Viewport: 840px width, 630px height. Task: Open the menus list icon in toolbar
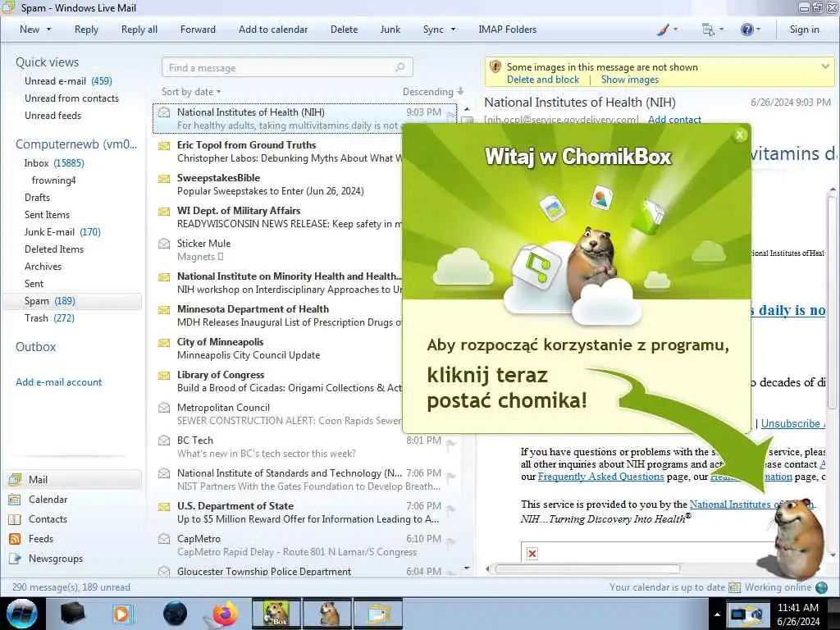(x=708, y=30)
